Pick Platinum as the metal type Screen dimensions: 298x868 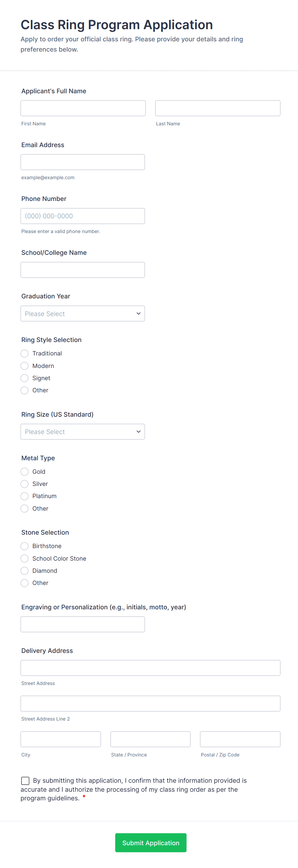coord(25,496)
